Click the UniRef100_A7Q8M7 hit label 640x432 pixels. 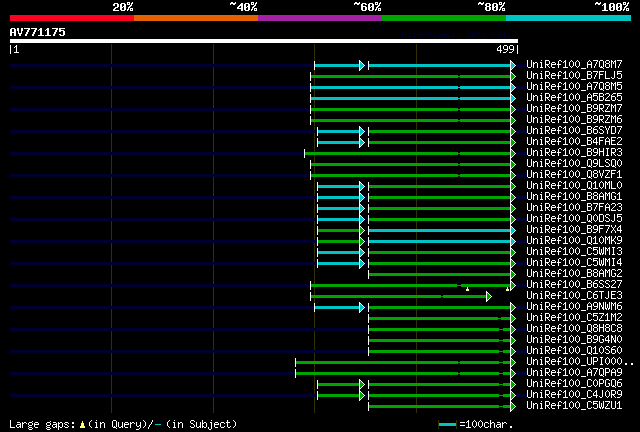(x=574, y=65)
